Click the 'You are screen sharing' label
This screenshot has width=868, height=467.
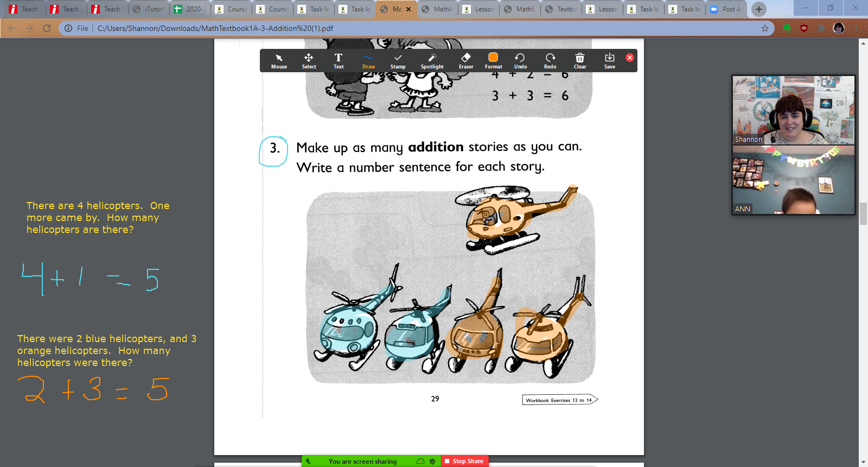tap(362, 462)
